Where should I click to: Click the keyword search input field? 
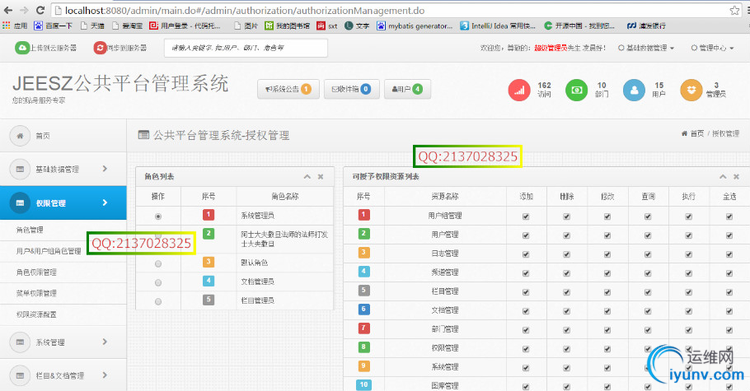[x=246, y=48]
